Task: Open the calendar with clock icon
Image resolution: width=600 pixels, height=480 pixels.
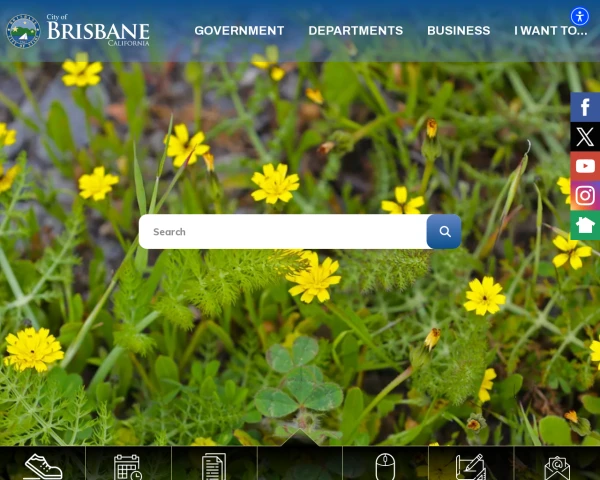Action: 128,465
